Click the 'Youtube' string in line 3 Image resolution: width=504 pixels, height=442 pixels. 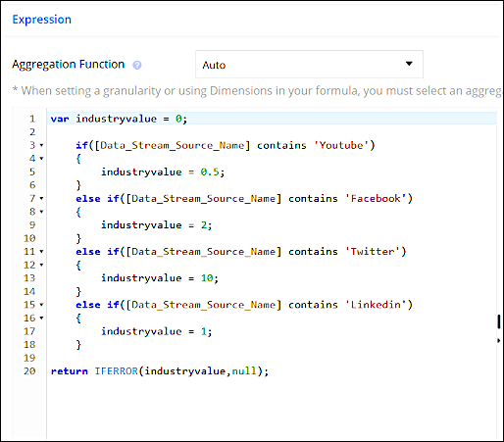(341, 145)
